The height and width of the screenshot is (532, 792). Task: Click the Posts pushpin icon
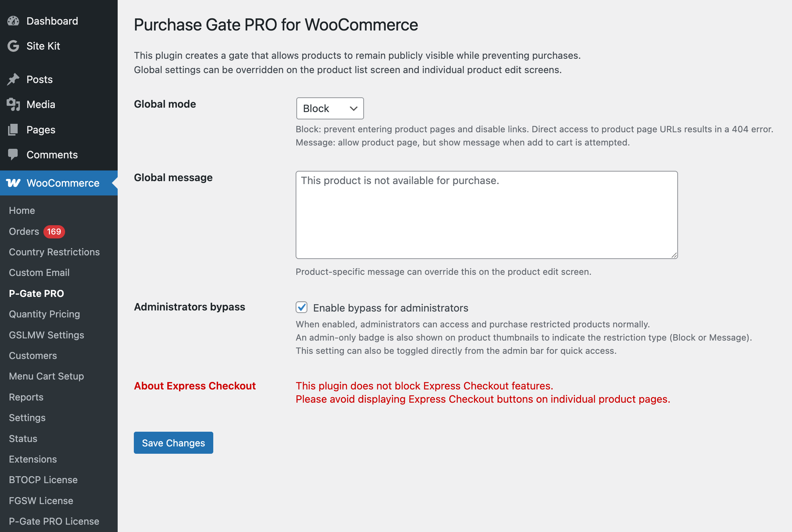(13, 79)
